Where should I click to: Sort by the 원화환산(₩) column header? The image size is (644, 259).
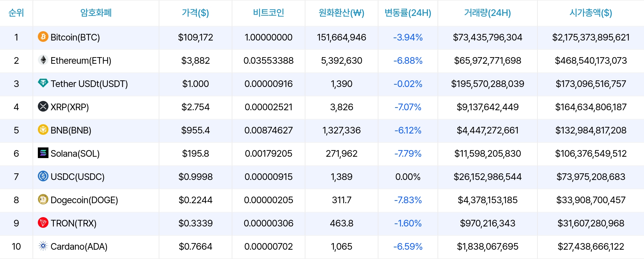pyautogui.click(x=342, y=13)
